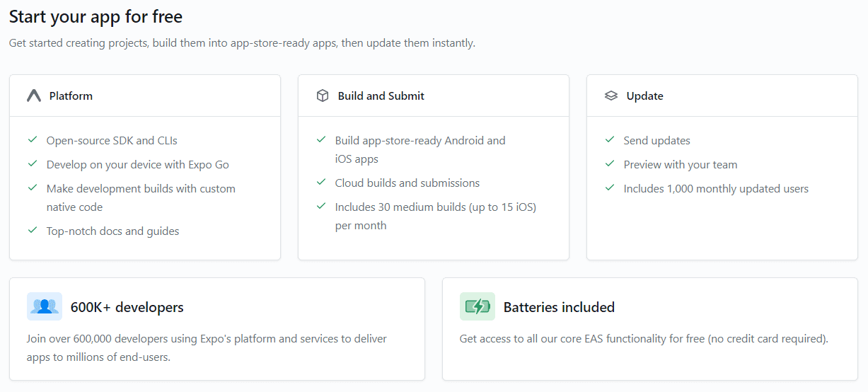This screenshot has width=868, height=392.
Task: Click text Top-notch docs and guides
Action: click(113, 231)
